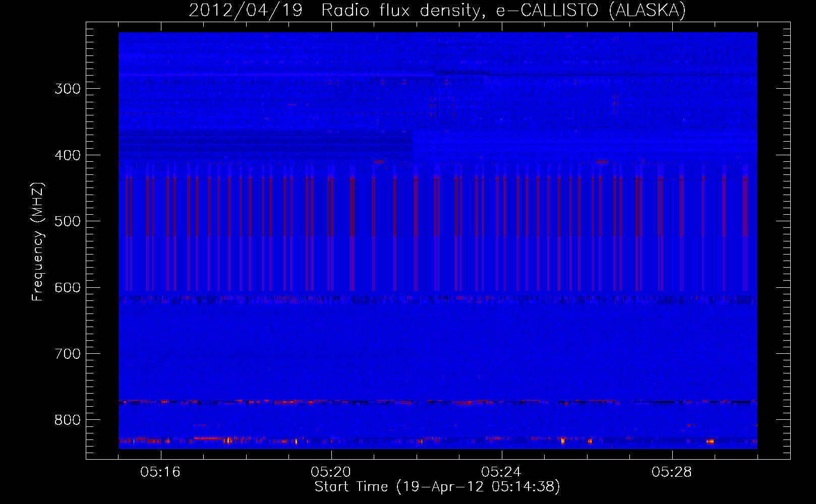This screenshot has width=816, height=504.
Task: Click the 05:16 time tick label
Action: [160, 472]
